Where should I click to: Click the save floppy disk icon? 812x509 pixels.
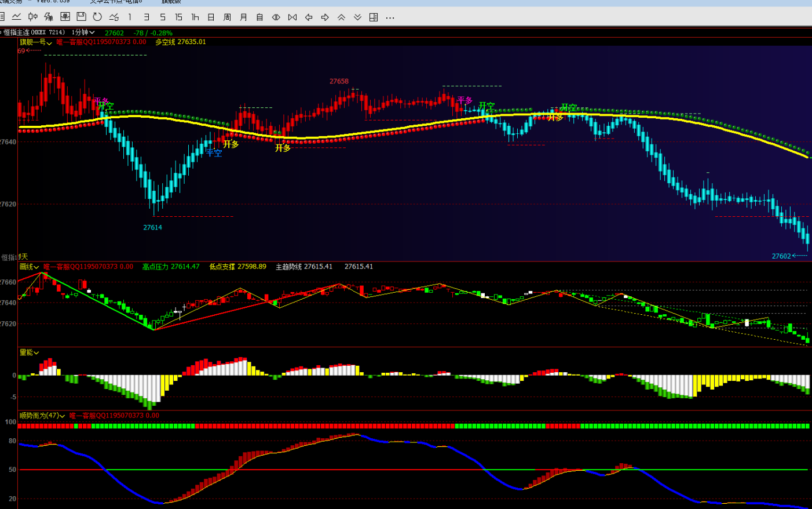[81, 17]
